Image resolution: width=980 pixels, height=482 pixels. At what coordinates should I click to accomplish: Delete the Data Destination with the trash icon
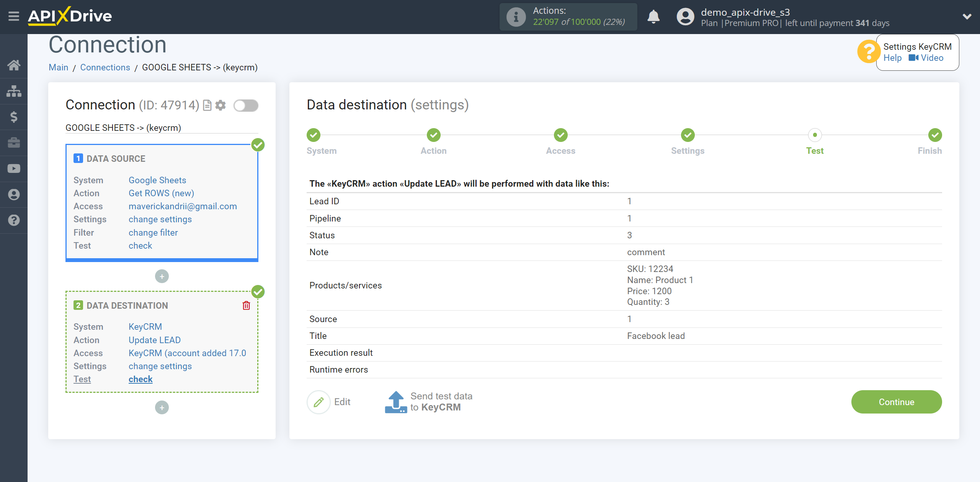pos(246,306)
